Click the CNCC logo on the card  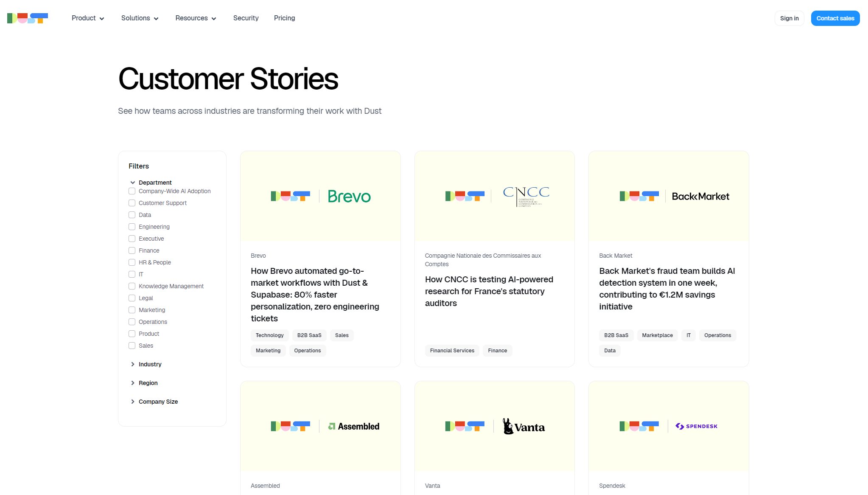[526, 196]
